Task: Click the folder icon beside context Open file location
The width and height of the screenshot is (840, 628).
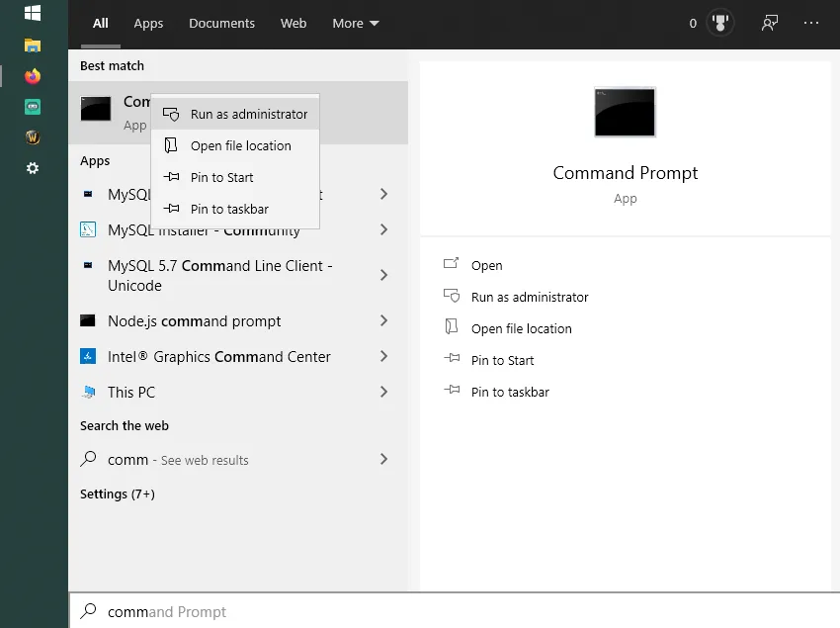Action: click(171, 145)
